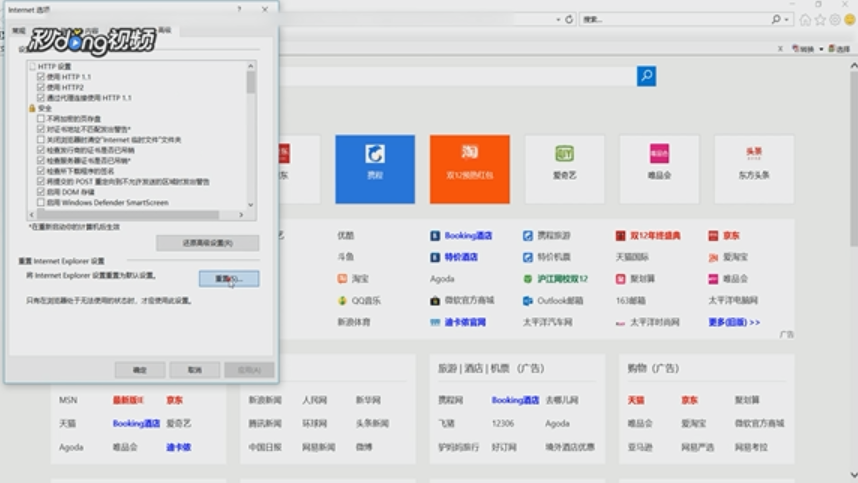This screenshot has width=858, height=483.
Task: Toggle 检查所下载程序的签名 checkbox
Action: [x=40, y=171]
